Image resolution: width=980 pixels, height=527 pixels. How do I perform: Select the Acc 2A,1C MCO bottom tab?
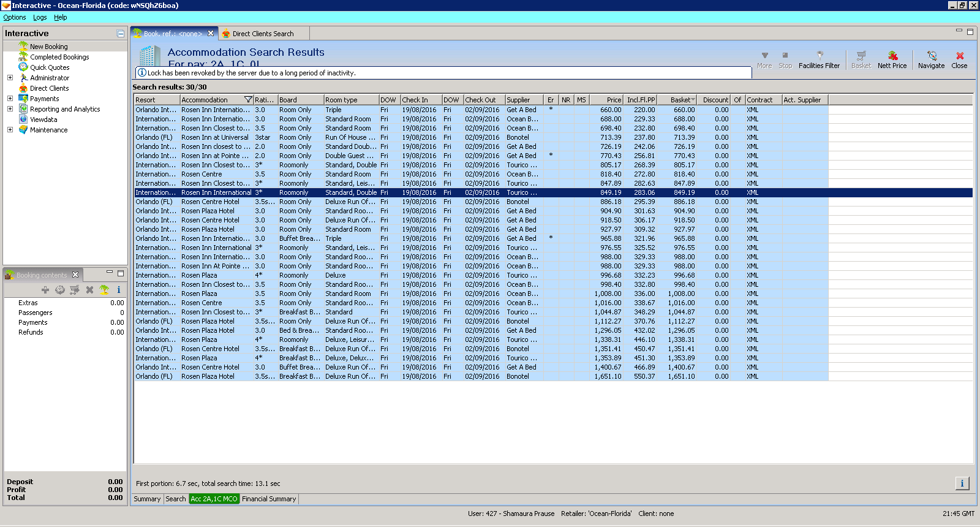(x=214, y=499)
